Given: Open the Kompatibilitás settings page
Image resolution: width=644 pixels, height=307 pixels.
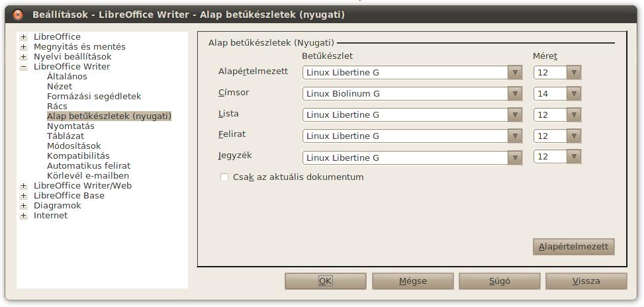Looking at the screenshot, I should click(78, 156).
